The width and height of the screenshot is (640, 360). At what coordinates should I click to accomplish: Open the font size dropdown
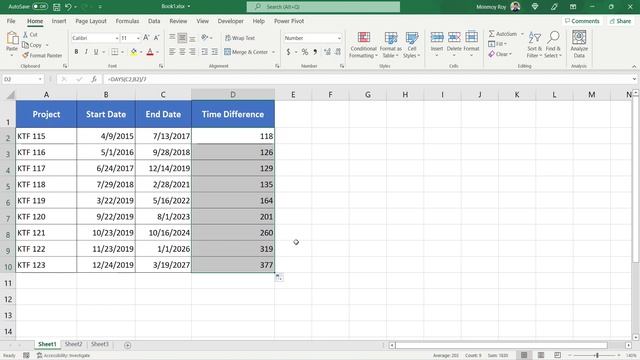point(138,38)
